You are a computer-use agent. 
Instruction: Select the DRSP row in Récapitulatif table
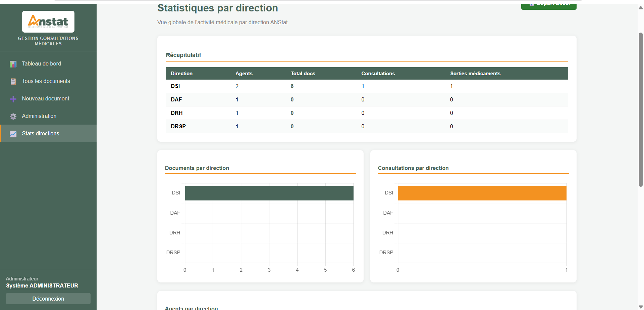pyautogui.click(x=178, y=127)
